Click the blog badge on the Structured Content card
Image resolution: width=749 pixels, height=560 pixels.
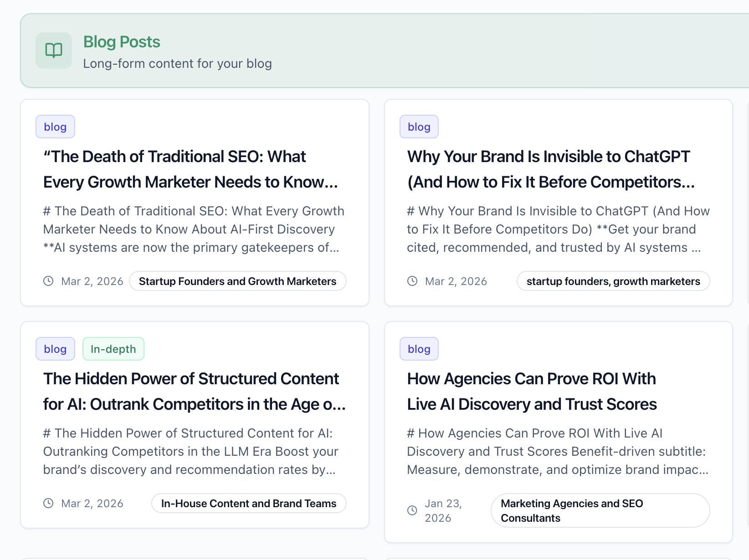coord(55,348)
